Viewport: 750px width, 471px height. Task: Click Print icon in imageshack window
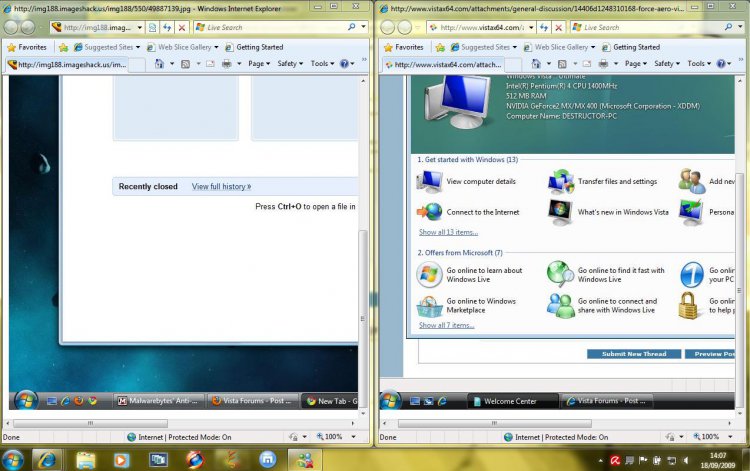pyautogui.click(x=227, y=64)
